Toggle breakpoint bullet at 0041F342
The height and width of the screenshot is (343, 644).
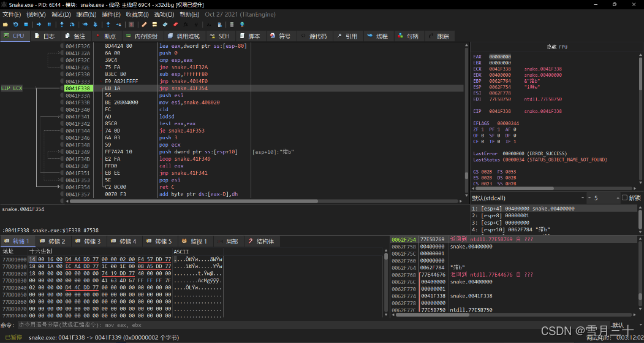pyautogui.click(x=62, y=124)
